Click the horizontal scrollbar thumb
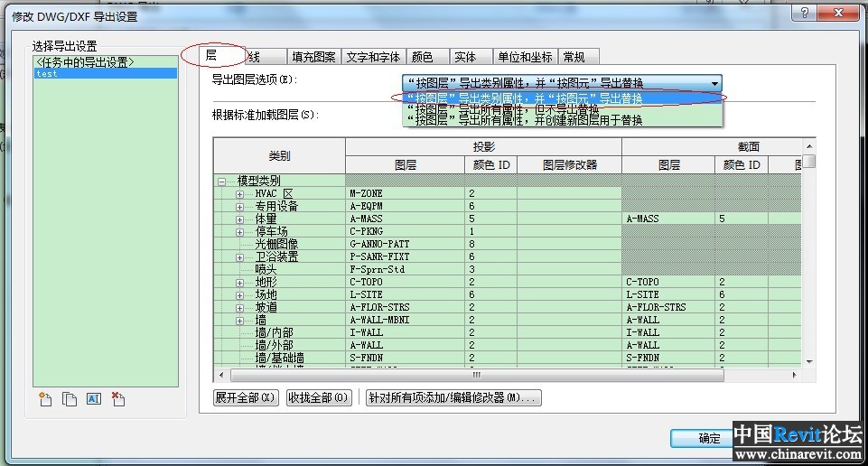This screenshot has height=466, width=868. pyautogui.click(x=477, y=375)
